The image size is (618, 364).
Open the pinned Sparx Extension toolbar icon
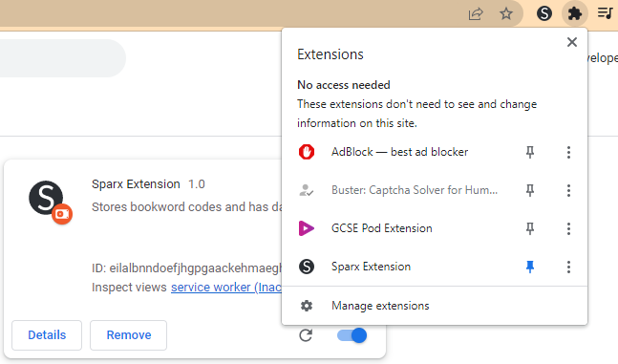coord(543,13)
